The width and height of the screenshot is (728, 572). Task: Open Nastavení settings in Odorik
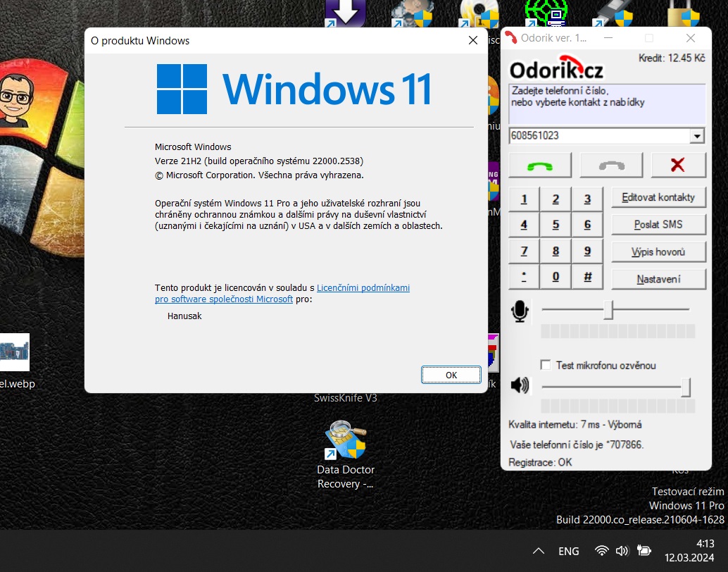(x=658, y=279)
